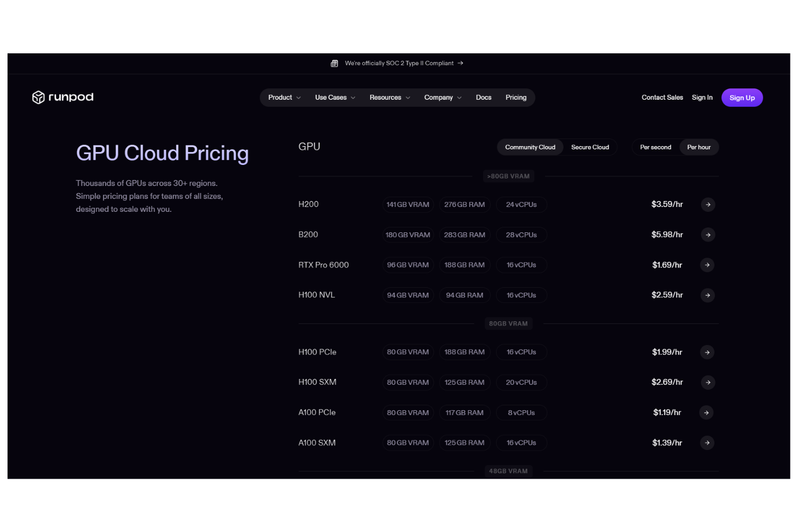Click the arrow icon for A100 PCIe
Image resolution: width=798 pixels, height=532 pixels.
706,413
